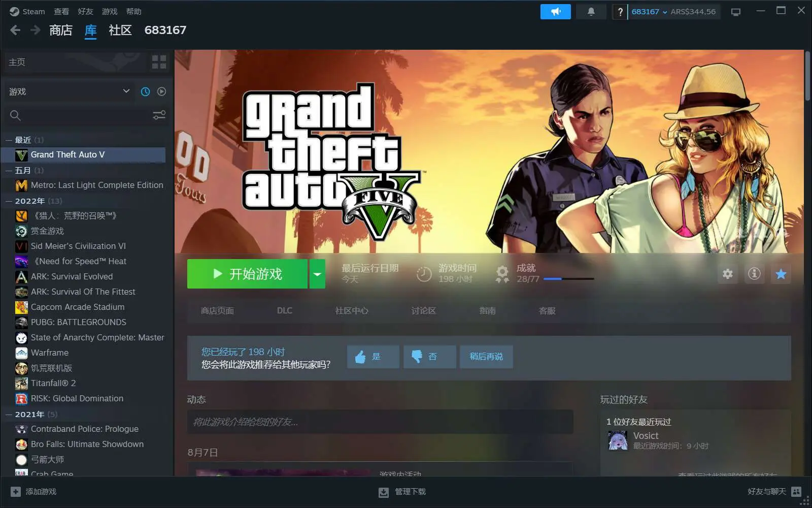Click the search magnifier icon
The height and width of the screenshot is (508, 812).
15,115
